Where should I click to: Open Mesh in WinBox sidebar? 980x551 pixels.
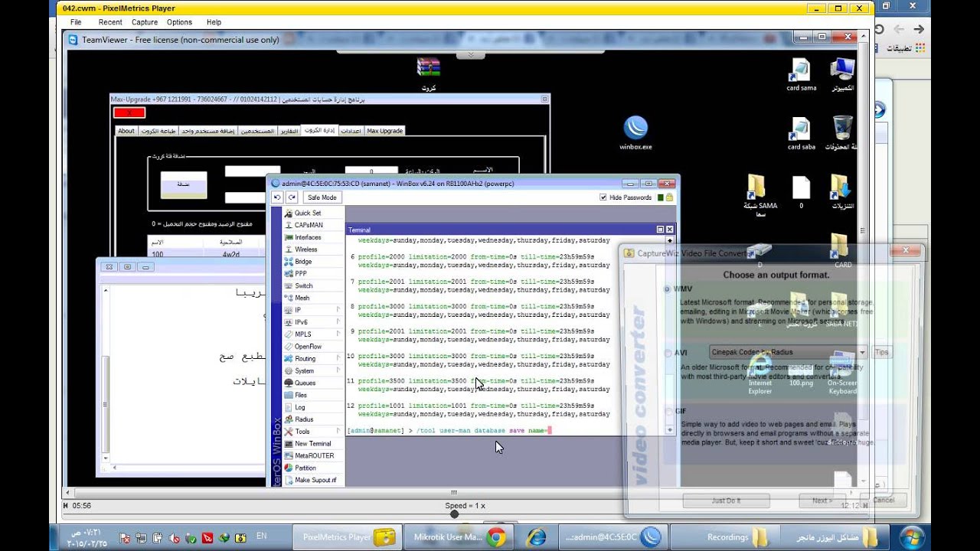pos(302,298)
